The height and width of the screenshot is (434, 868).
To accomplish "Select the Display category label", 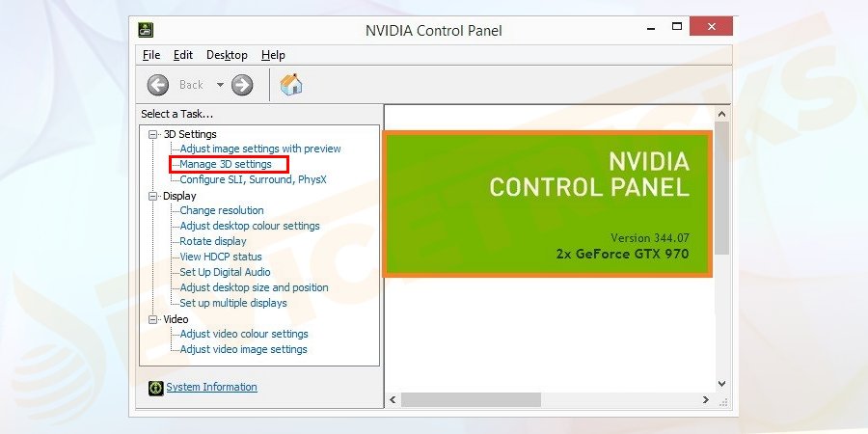I will (x=179, y=196).
